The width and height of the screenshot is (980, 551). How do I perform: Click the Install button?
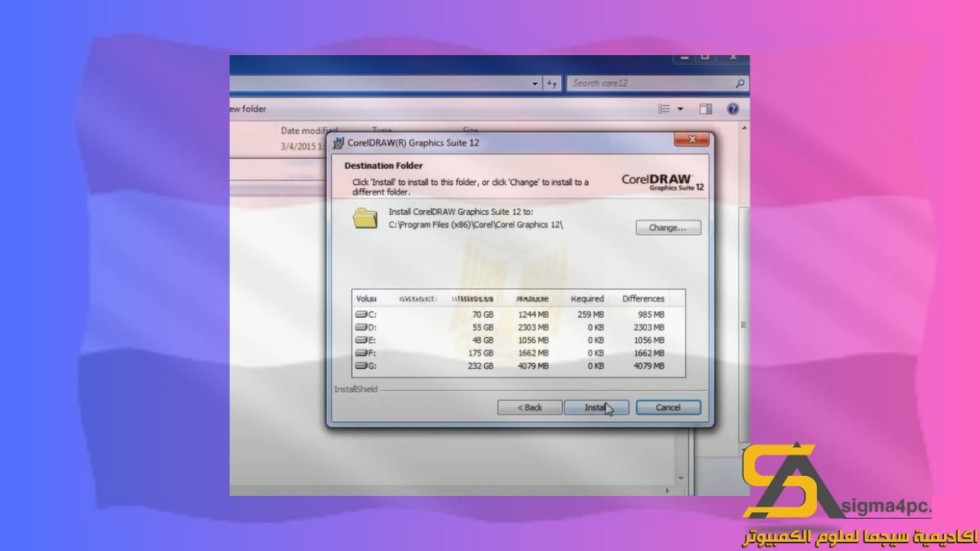596,407
